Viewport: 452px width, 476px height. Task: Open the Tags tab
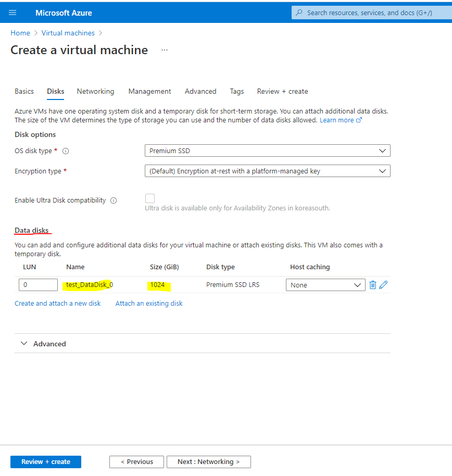tap(237, 91)
